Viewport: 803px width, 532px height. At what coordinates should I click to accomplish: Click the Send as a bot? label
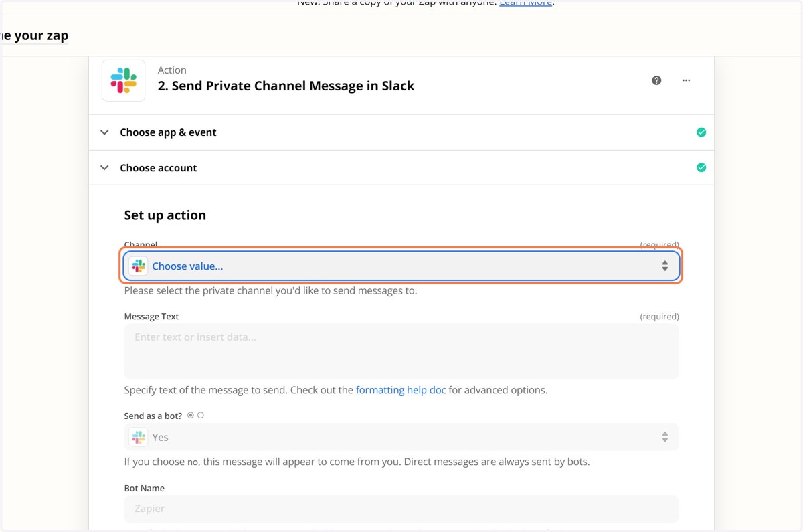(x=153, y=416)
